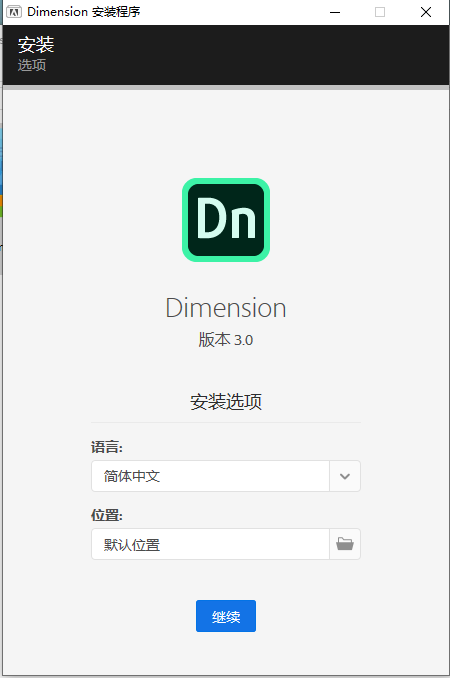Image resolution: width=450 pixels, height=678 pixels.
Task: Minimize the Dimension installer window
Action: click(335, 12)
